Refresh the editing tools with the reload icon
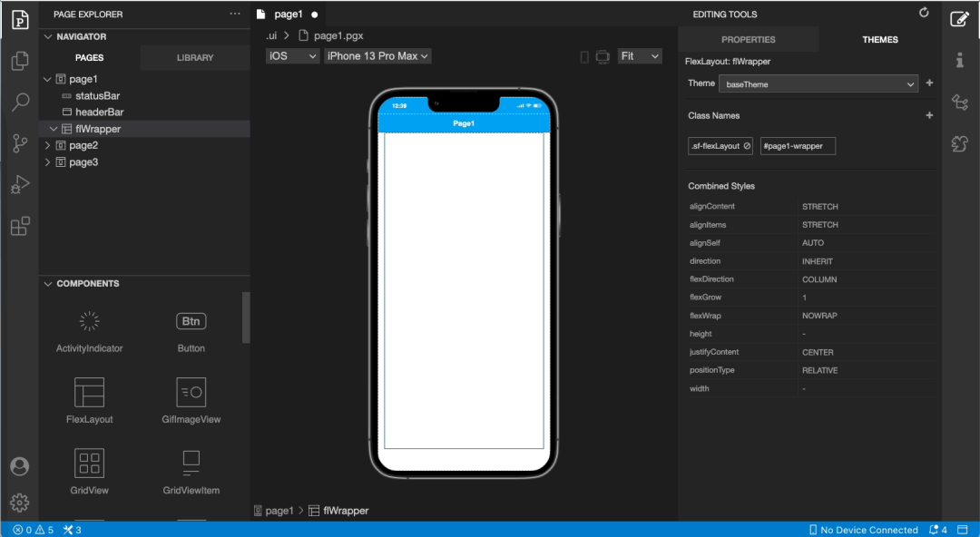The width and height of the screenshot is (980, 537). (924, 13)
